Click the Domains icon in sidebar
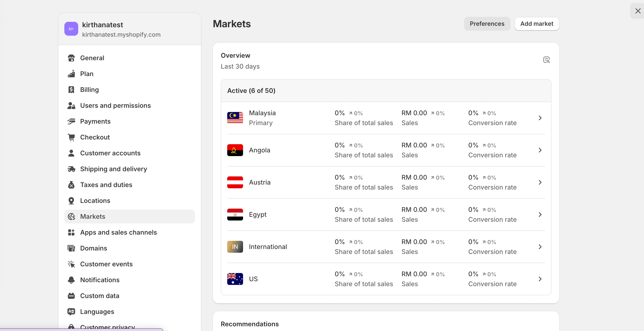The height and width of the screenshot is (331, 644). pos(71,248)
